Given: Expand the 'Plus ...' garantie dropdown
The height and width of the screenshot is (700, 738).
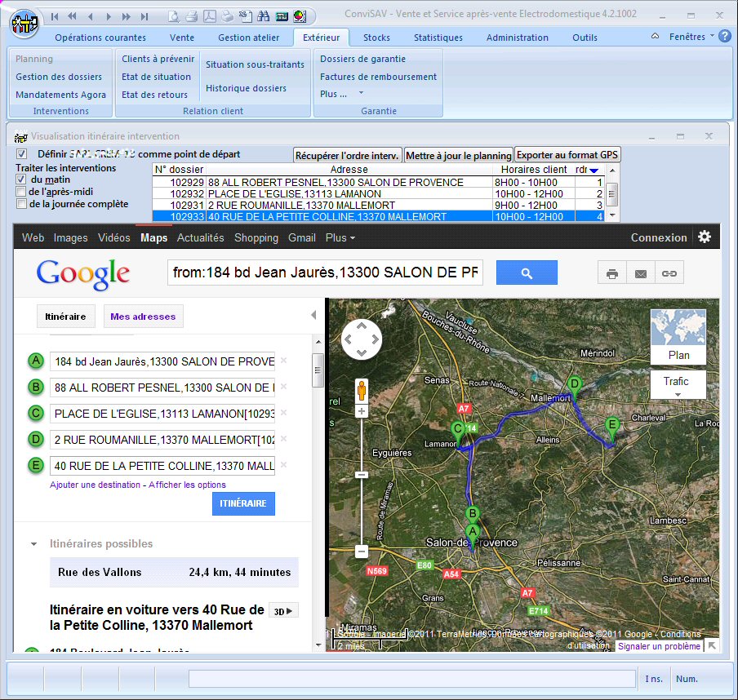Looking at the screenshot, I should 342,94.
